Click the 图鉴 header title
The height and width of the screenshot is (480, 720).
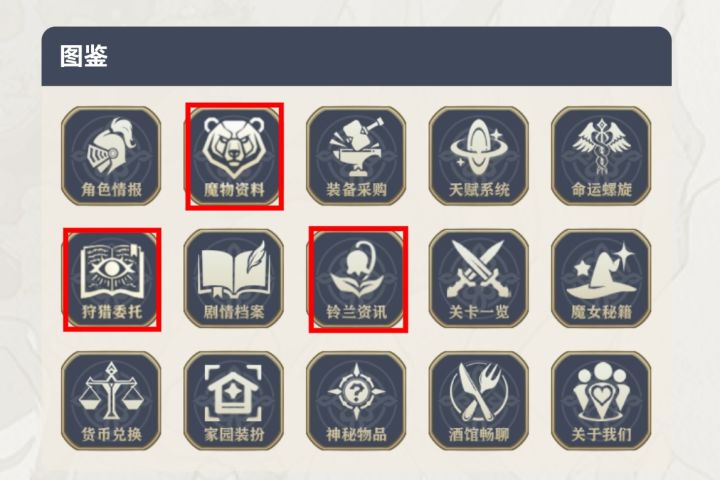tap(84, 56)
